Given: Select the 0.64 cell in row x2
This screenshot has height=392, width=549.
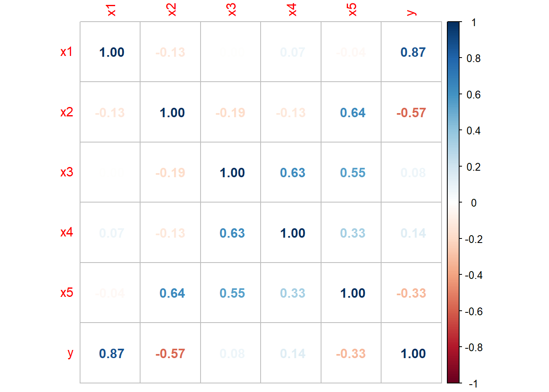Looking at the screenshot, I should point(353,113).
